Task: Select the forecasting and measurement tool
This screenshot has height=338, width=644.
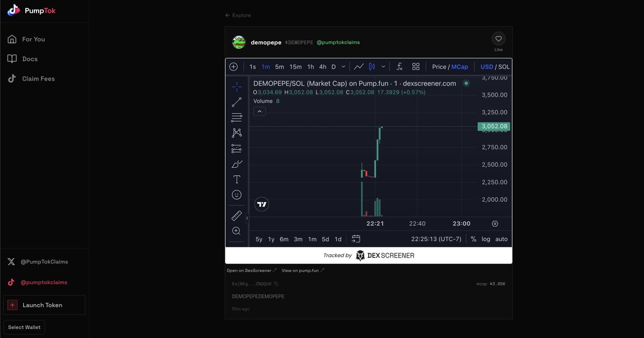Action: point(237,149)
